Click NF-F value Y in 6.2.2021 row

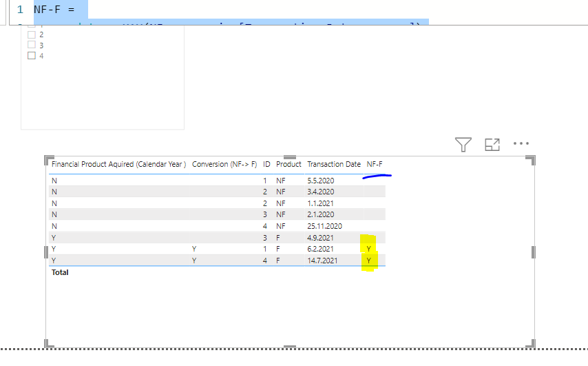[x=368, y=249]
